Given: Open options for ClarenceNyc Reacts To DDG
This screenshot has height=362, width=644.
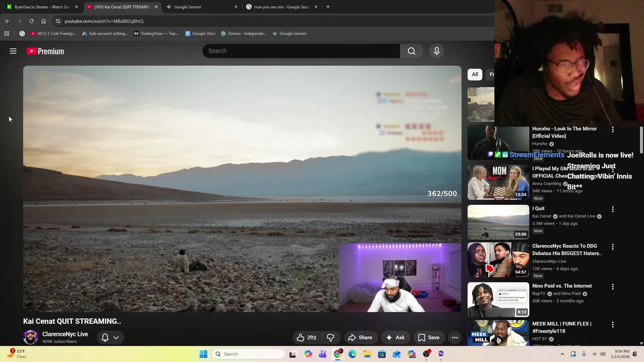Looking at the screenshot, I should coord(613,247).
